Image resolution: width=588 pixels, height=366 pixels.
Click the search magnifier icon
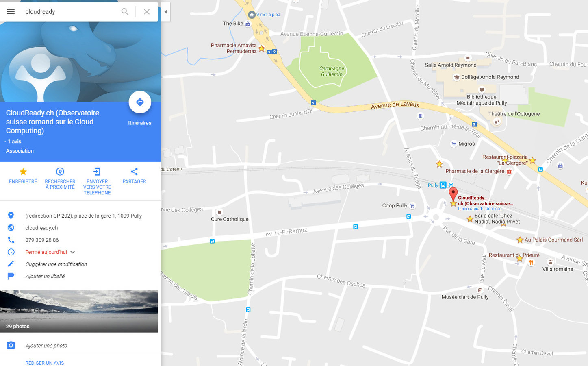125,12
